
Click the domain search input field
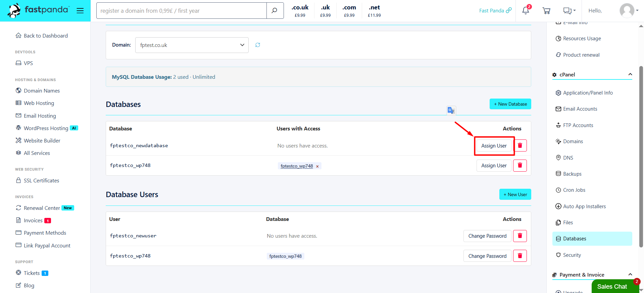click(x=182, y=11)
